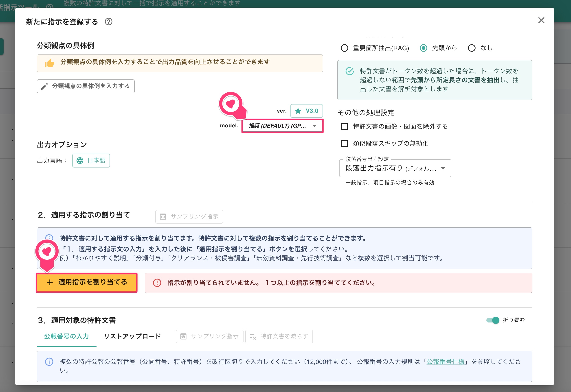
Task: Click the model. label
Action: [x=229, y=126]
